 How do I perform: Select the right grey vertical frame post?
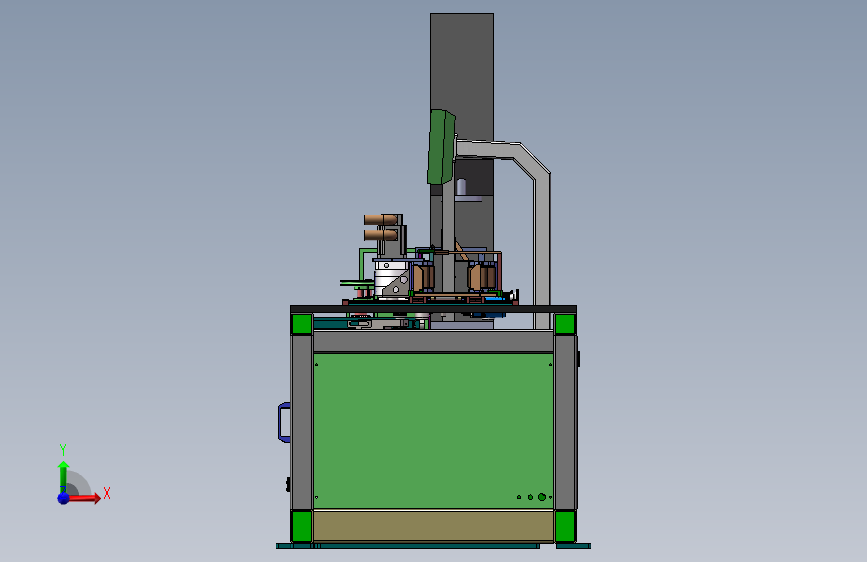[x=565, y=422]
